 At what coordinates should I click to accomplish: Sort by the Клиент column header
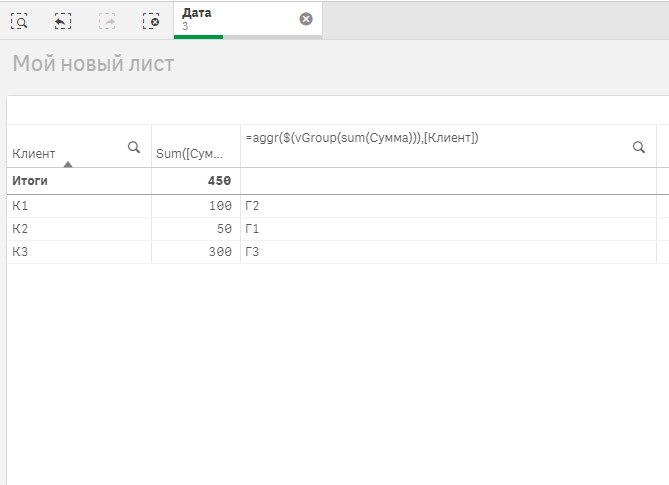34,154
